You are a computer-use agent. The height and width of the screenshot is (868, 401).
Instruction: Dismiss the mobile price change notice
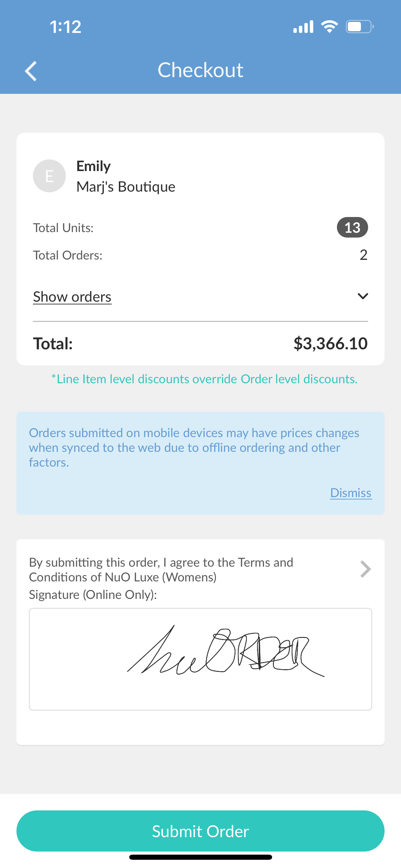[x=351, y=493]
